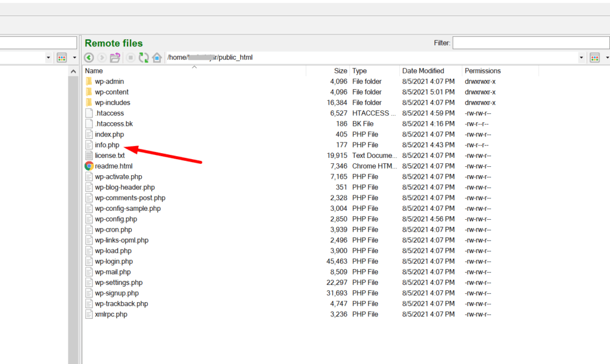Viewport: 610px width, 364px height.
Task: Click the Chrome HTML type cell
Action: (375, 166)
